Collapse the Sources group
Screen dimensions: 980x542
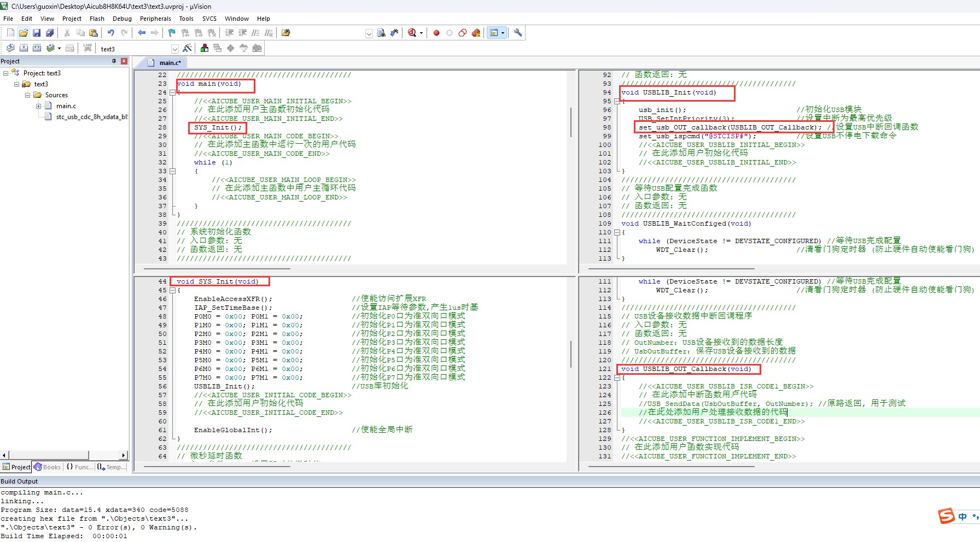point(28,95)
